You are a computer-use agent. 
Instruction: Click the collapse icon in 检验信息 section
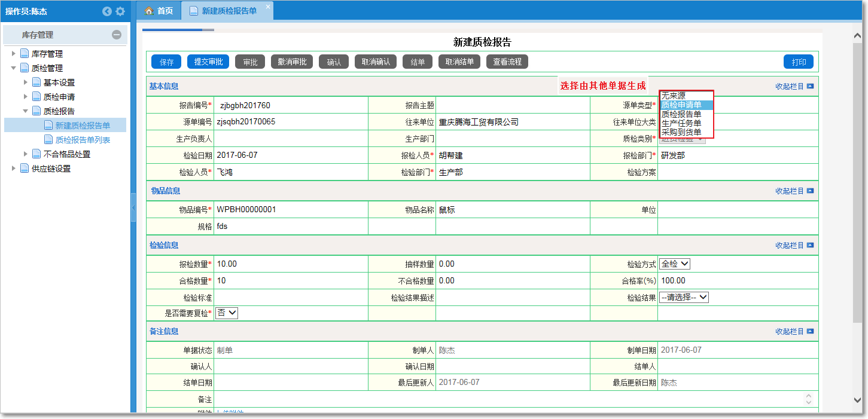tap(810, 245)
